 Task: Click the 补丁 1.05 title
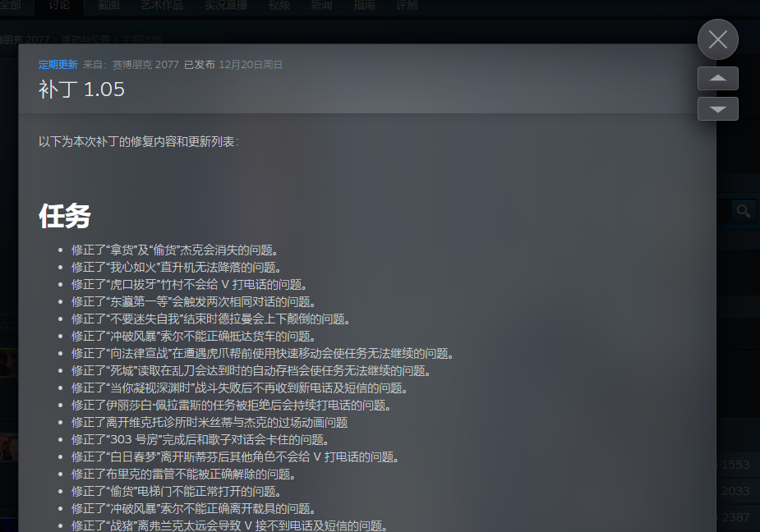81,89
